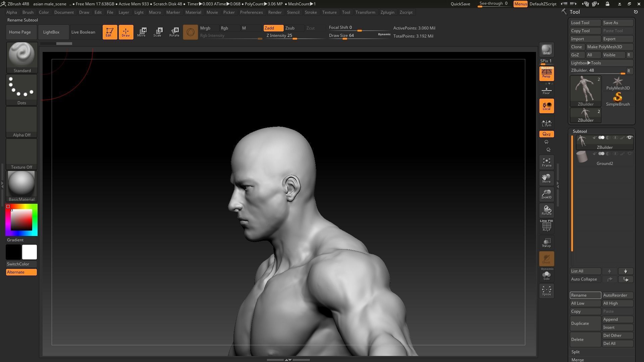Expand the Lightbox Tools entry

click(602, 63)
